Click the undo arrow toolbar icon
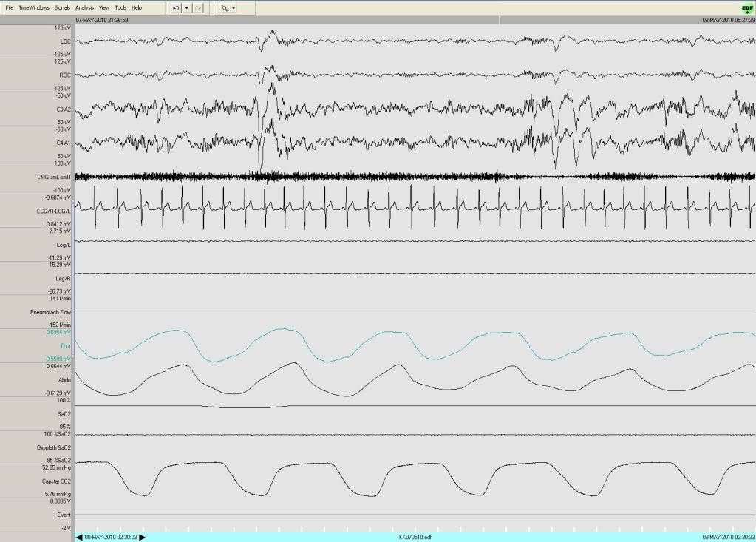The image size is (756, 542). point(176,7)
